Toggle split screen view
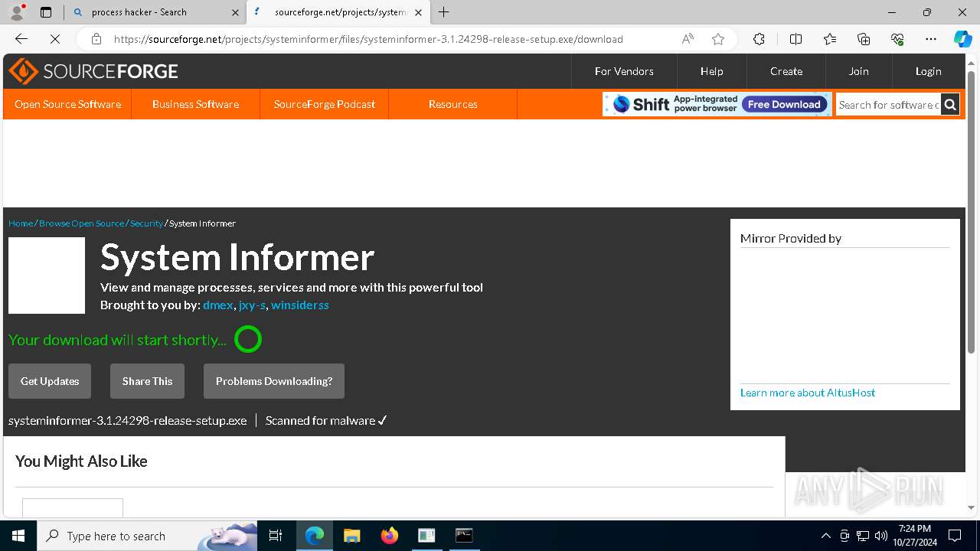Screen dimensions: 980x551 (x=795, y=39)
